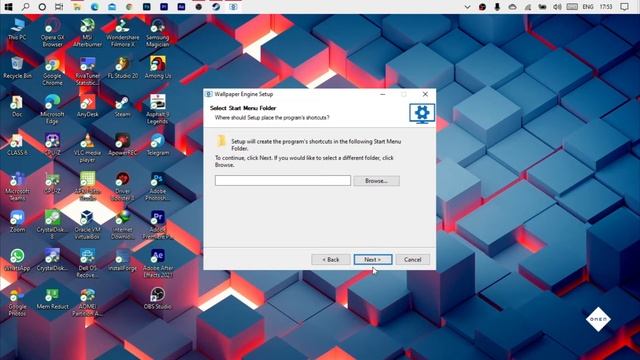Select the VLC media player shortcut

(x=87, y=148)
